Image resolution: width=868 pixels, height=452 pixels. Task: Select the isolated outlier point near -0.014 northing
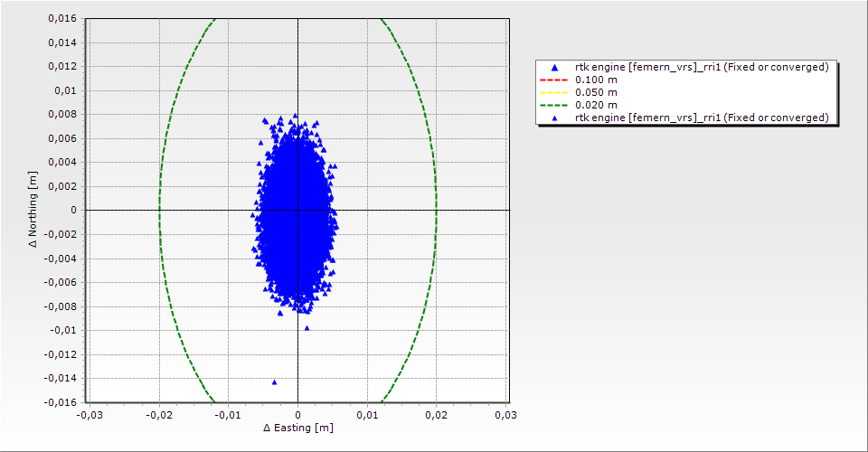pos(274,382)
